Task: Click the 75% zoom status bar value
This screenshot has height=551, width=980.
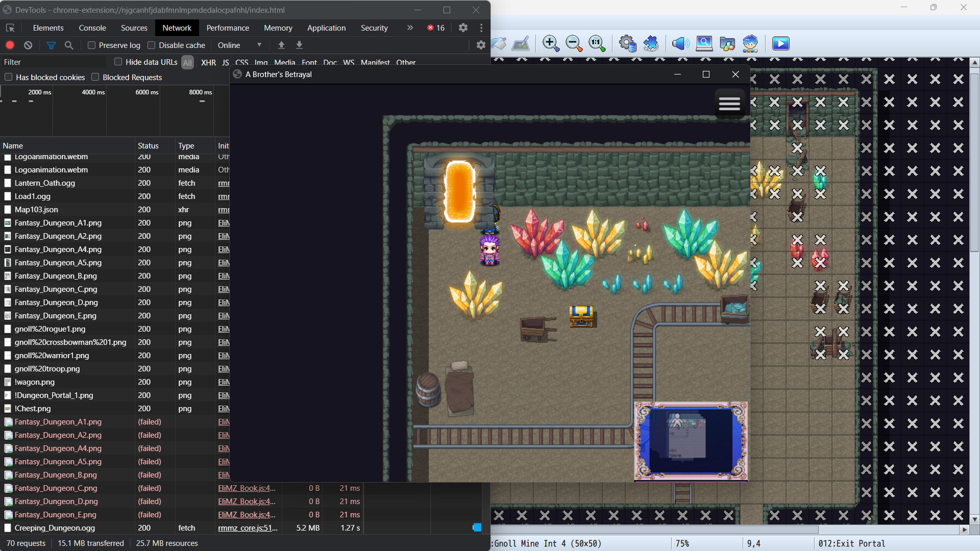Action: point(682,544)
